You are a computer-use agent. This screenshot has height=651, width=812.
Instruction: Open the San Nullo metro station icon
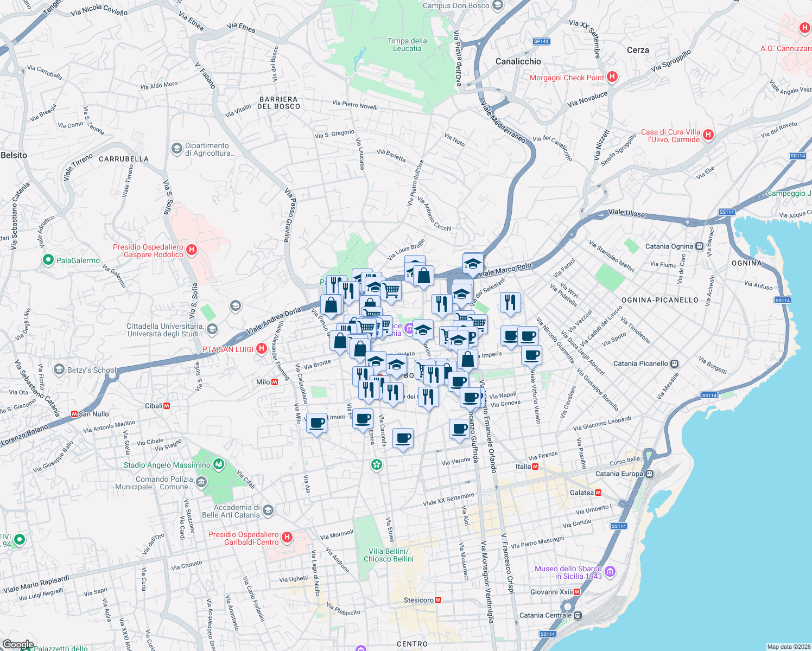74,414
